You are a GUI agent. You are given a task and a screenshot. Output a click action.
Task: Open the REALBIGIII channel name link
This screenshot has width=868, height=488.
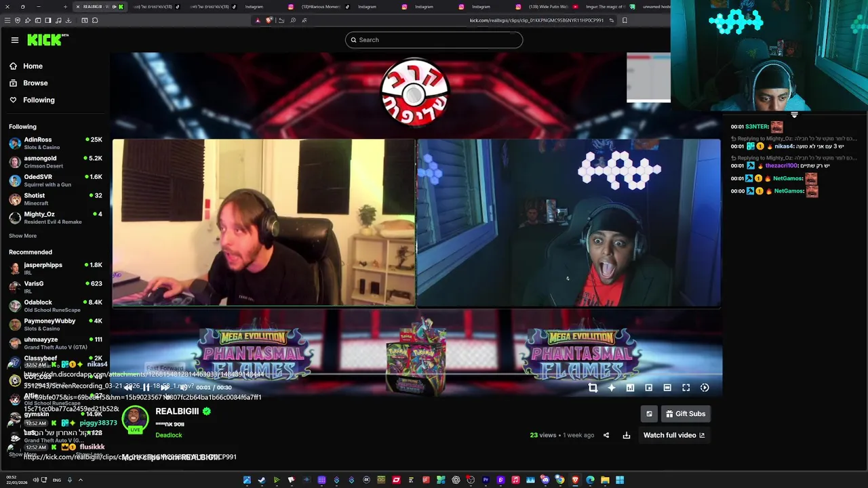177,411
